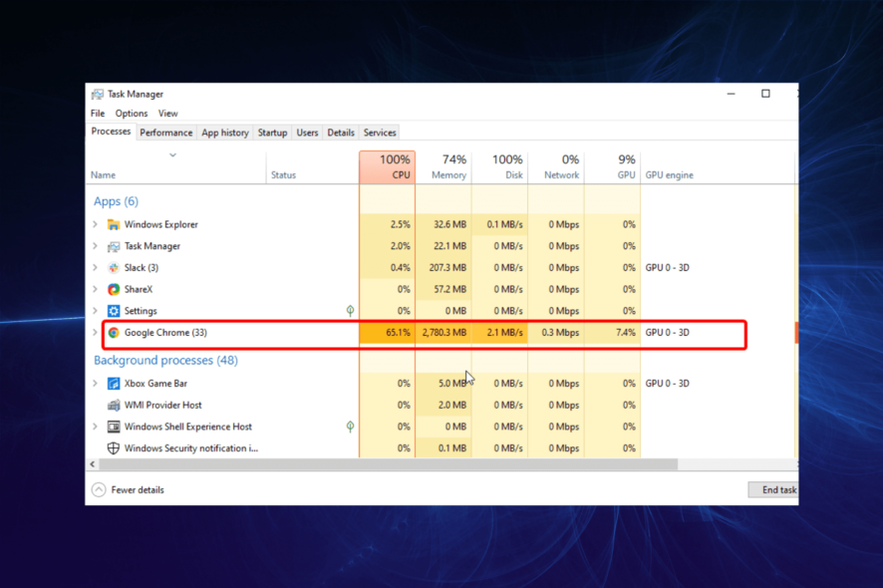Click the Xbox Game Bar icon

(x=114, y=384)
